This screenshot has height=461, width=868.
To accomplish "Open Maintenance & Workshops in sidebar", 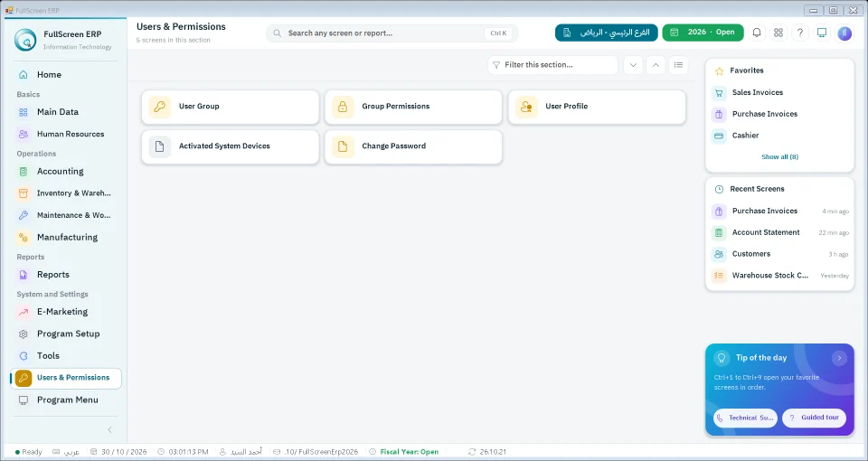I will [66, 215].
